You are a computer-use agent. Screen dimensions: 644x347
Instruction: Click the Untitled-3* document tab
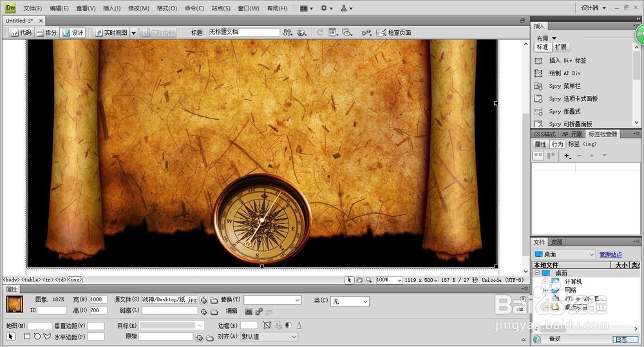click(19, 21)
